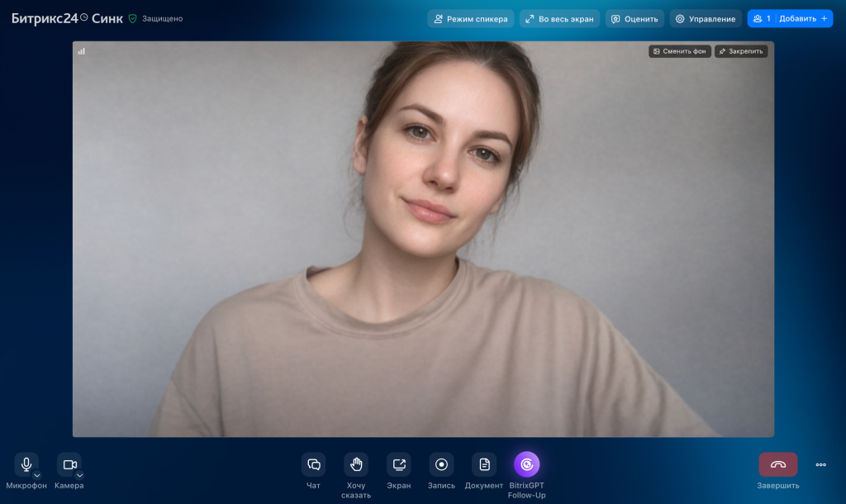This screenshot has width=846, height=504.
Task: Raise hand with Хочу сказать
Action: (355, 464)
